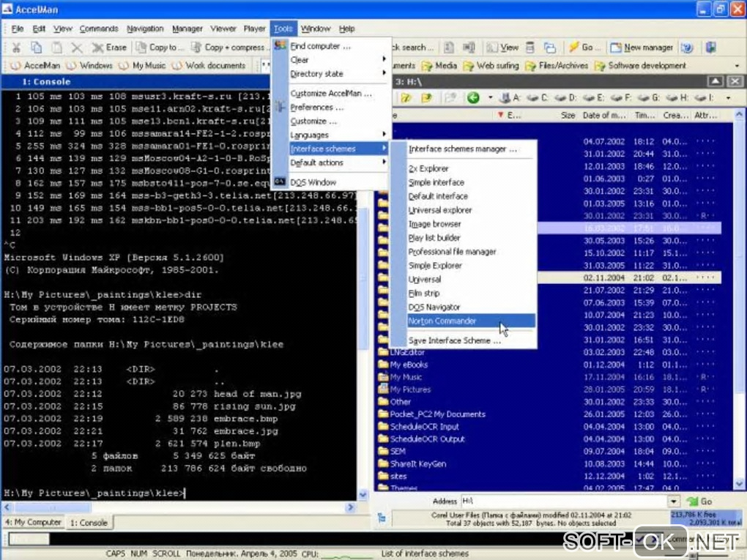The height and width of the screenshot is (560, 747).
Task: Open the Navigation menu
Action: click(145, 29)
